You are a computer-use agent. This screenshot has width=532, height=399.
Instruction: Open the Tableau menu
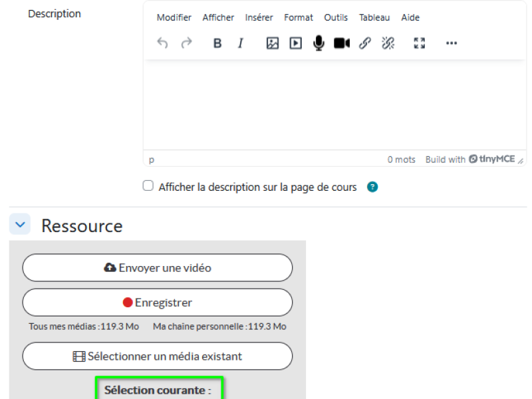pyautogui.click(x=374, y=17)
